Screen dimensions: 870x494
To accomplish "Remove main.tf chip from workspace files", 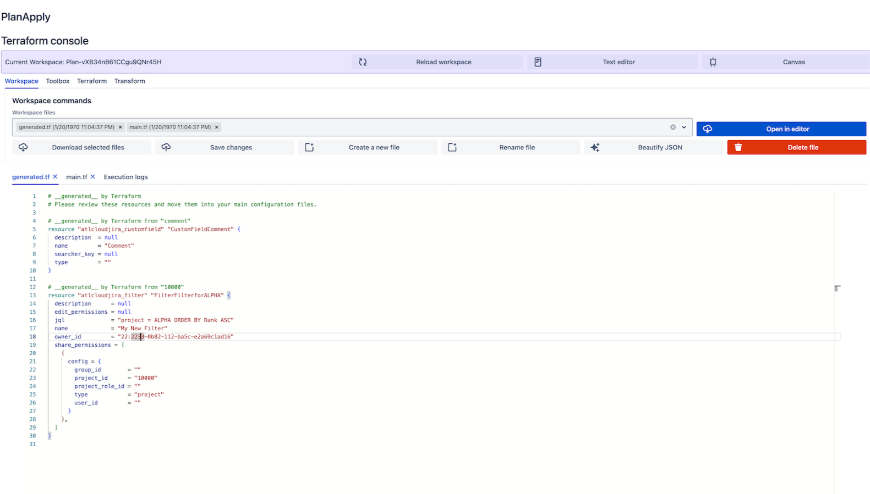I will coord(216,127).
